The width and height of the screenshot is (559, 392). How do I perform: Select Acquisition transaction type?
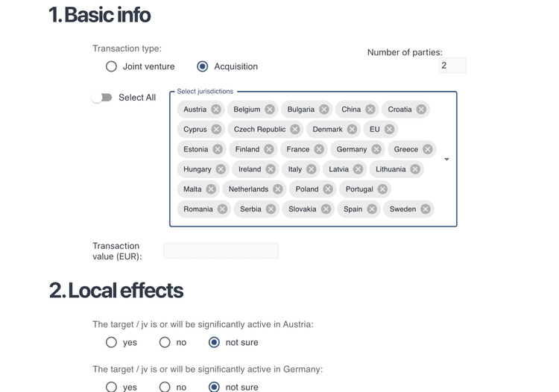point(203,66)
